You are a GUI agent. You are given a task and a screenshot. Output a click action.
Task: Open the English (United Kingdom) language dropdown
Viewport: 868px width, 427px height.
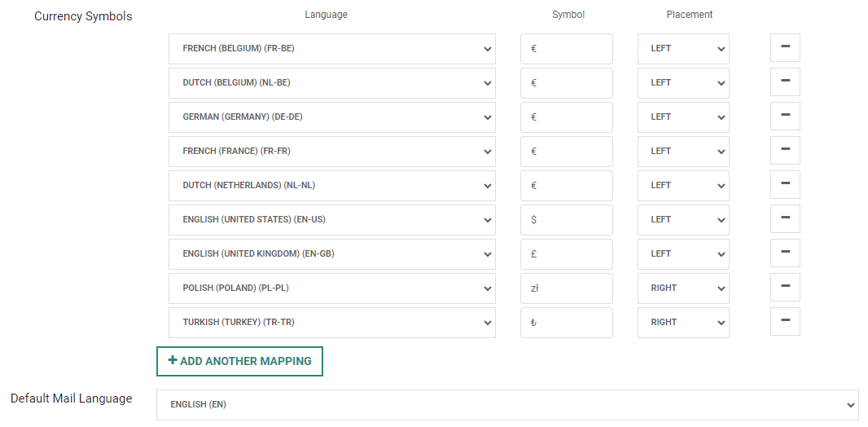click(x=331, y=254)
